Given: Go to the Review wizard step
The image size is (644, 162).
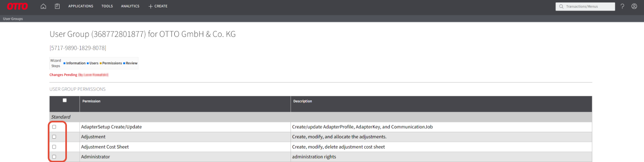Looking at the screenshot, I should [130, 63].
